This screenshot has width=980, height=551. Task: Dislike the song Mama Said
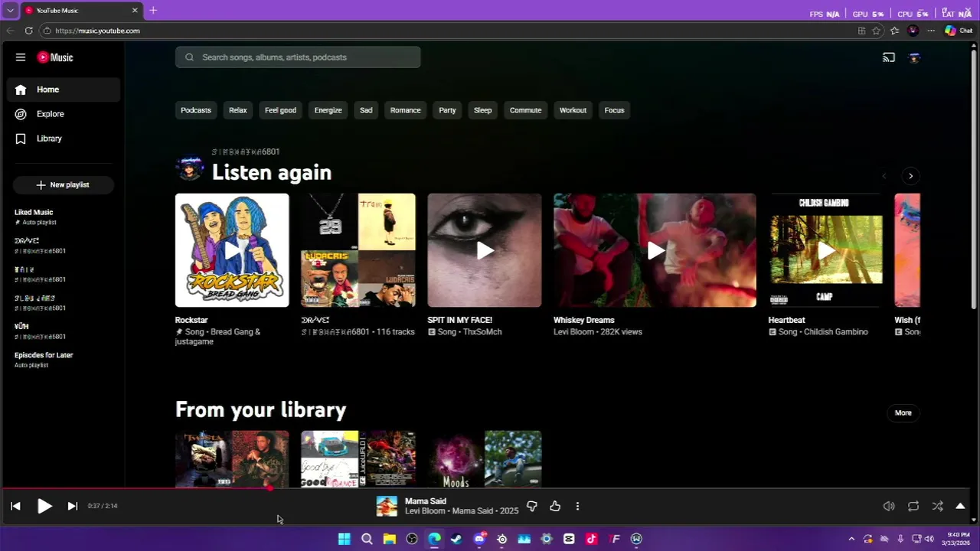coord(532,506)
